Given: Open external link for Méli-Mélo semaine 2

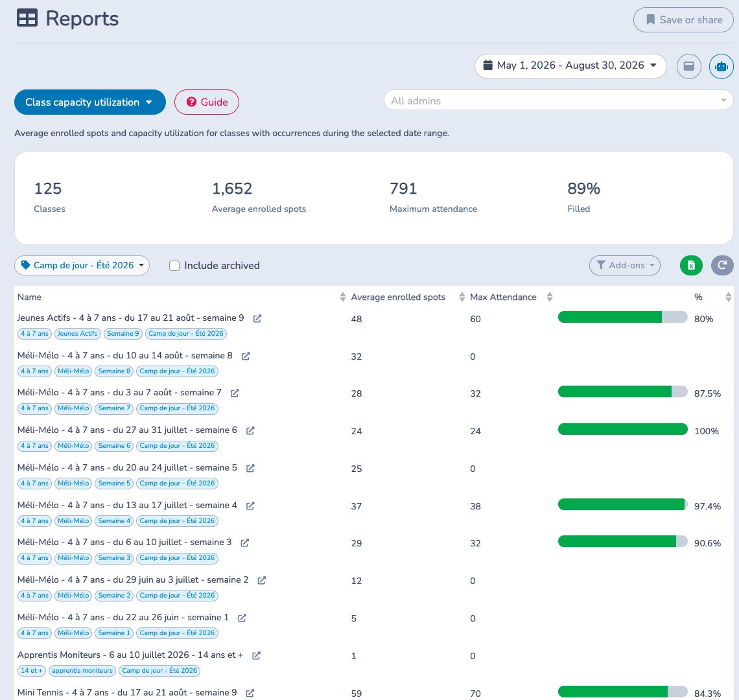Looking at the screenshot, I should 262,580.
